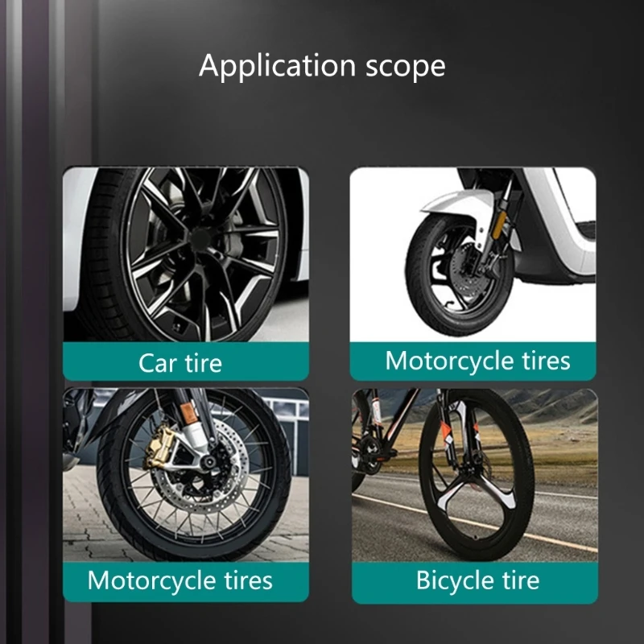
Task: Click the Application scope heading
Action: [323, 66]
